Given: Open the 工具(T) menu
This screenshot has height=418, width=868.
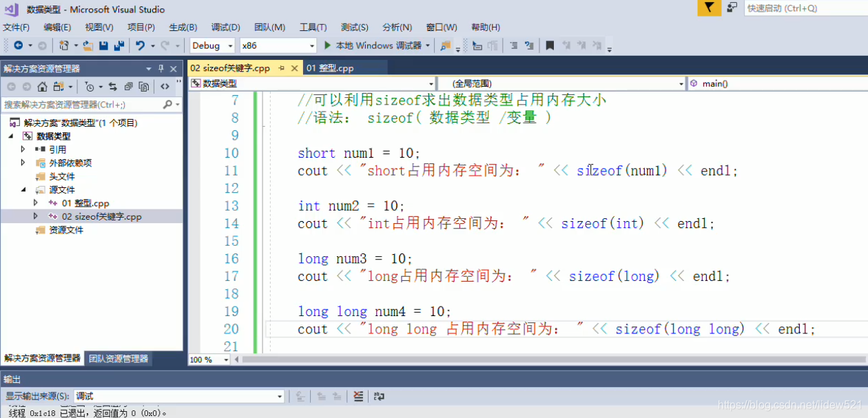Looking at the screenshot, I should pos(313,28).
